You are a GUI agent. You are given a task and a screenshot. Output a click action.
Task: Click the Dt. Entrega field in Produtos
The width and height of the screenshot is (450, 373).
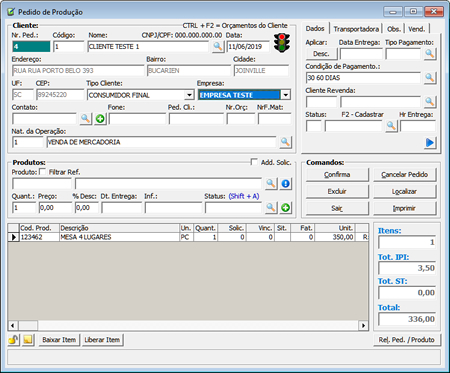coord(121,208)
